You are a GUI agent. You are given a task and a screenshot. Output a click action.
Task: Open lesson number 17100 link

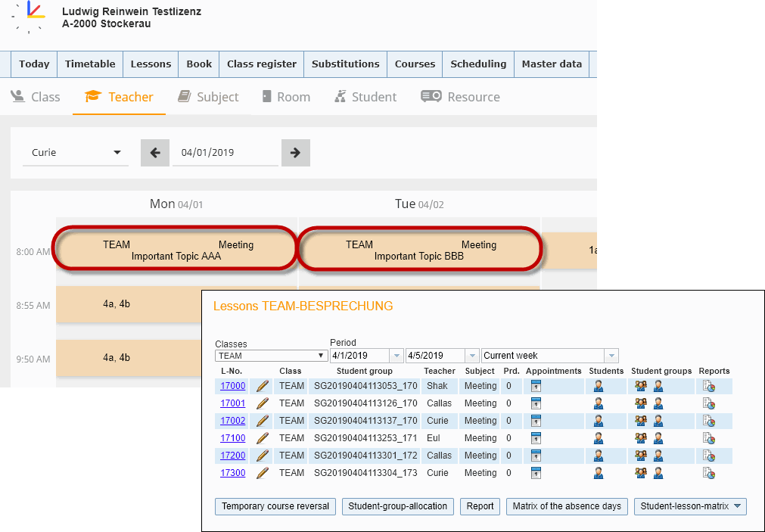[x=233, y=438]
